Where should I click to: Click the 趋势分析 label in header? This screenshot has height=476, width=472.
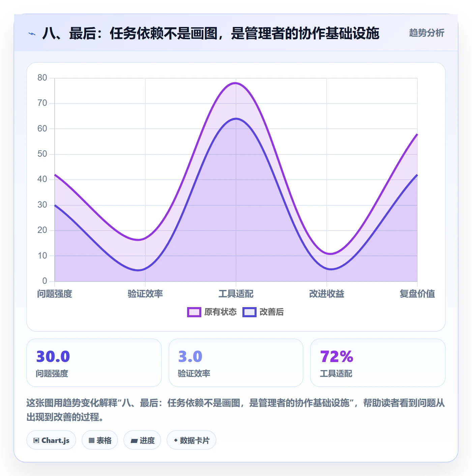click(426, 33)
